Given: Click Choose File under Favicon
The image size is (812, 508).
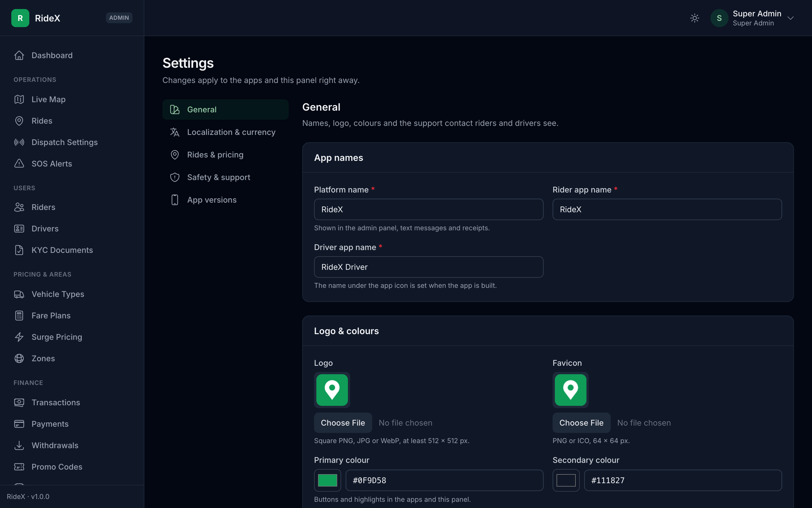Looking at the screenshot, I should pyautogui.click(x=581, y=423).
